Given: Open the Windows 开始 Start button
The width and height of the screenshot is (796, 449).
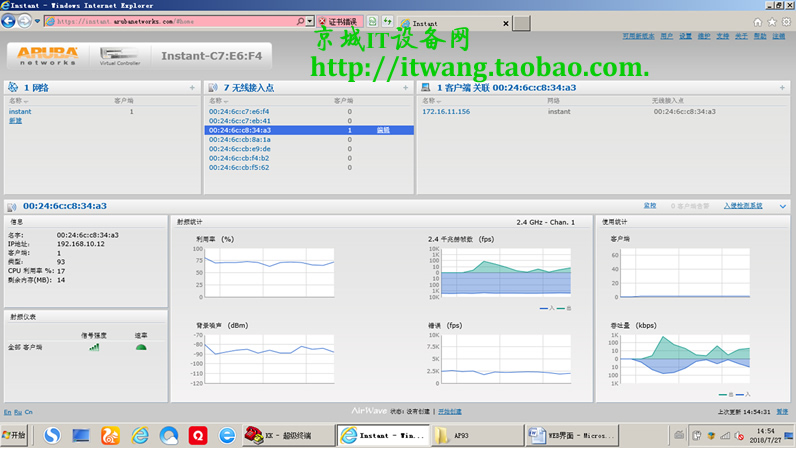Looking at the screenshot, I should click(14, 435).
